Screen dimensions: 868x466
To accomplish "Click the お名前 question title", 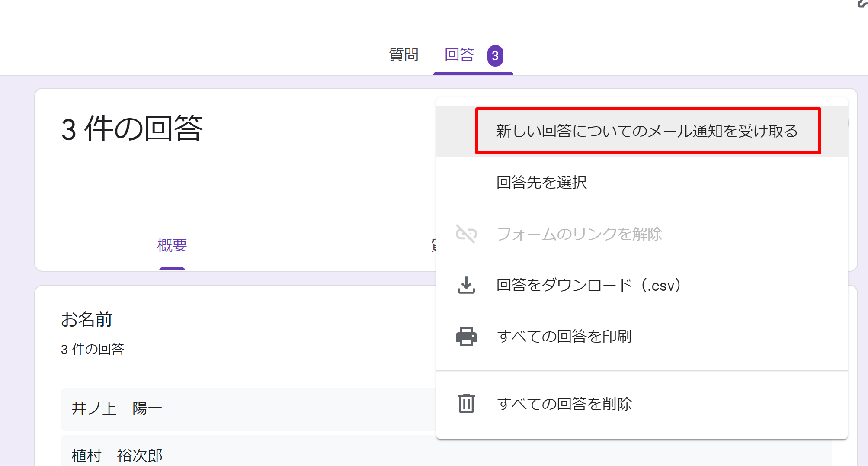I will coord(86,319).
